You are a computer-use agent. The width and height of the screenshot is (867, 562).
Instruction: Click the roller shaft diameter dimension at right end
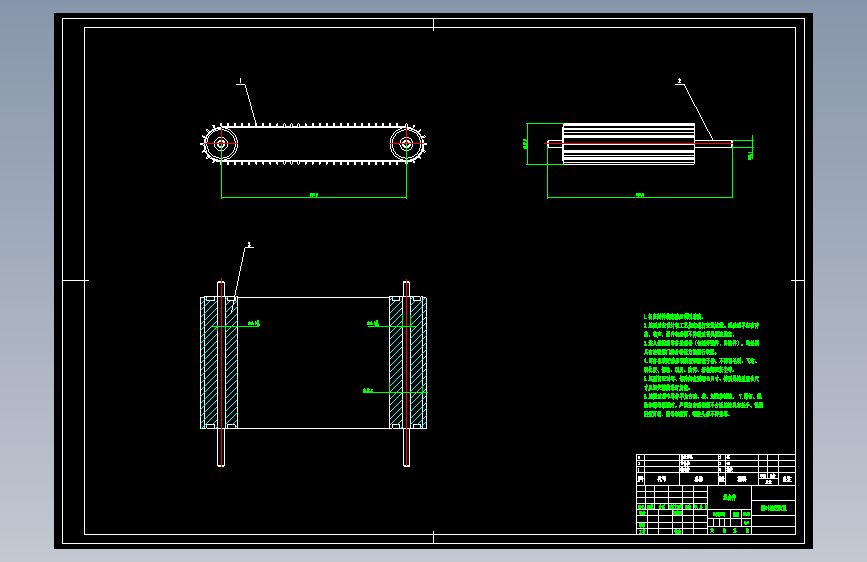[x=750, y=154]
